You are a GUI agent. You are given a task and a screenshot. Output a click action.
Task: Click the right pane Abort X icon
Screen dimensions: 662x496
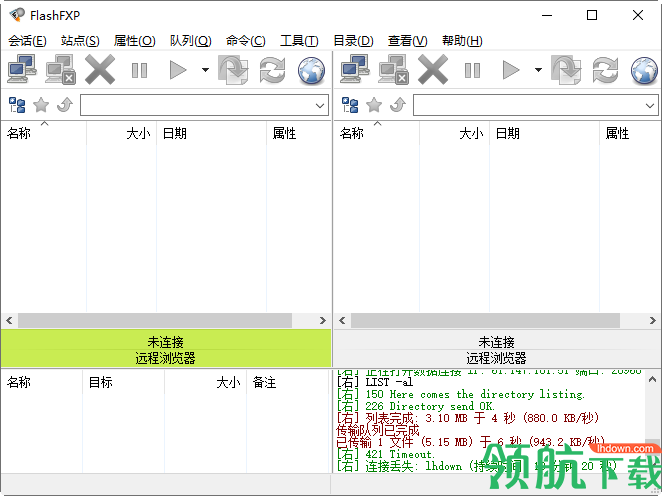(x=433, y=70)
